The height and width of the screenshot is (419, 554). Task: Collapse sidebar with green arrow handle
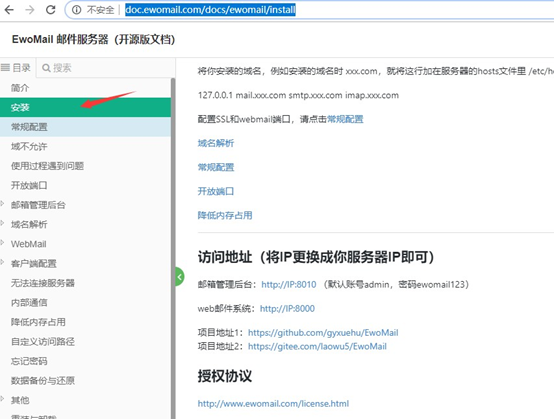click(179, 277)
